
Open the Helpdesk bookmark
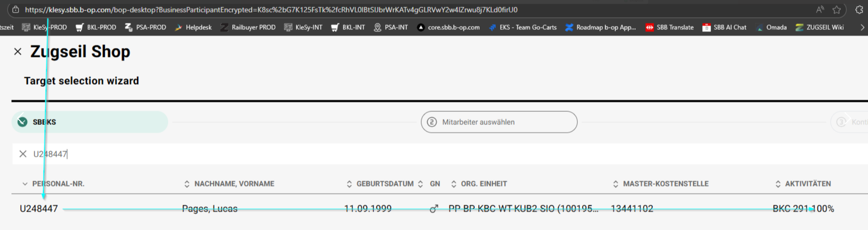tap(193, 28)
